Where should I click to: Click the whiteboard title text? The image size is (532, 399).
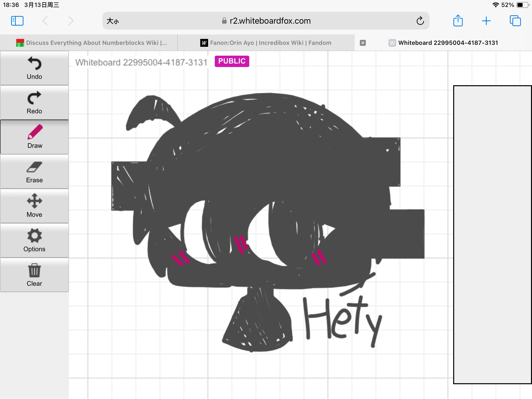click(x=141, y=63)
